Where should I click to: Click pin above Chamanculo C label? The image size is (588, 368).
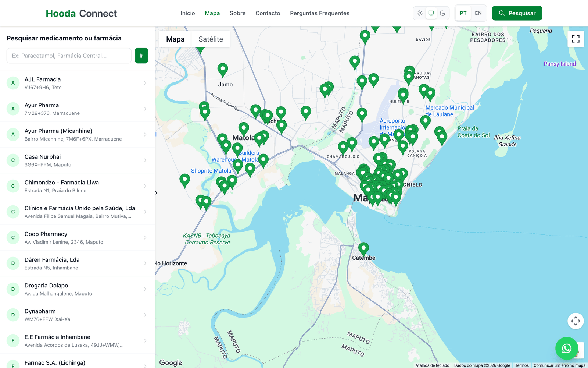coord(343,148)
